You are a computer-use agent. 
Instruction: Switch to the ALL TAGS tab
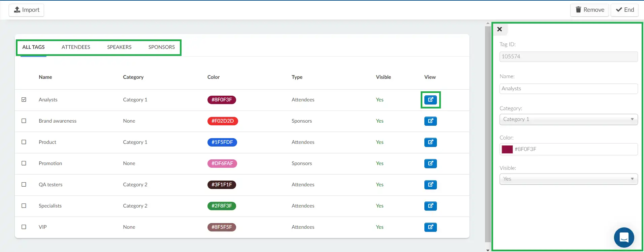33,47
